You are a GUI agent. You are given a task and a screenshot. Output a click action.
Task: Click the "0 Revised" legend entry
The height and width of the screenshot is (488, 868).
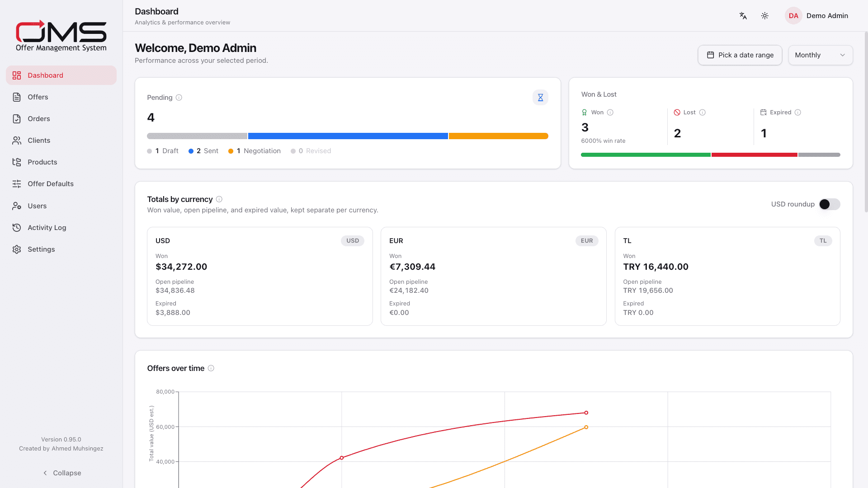[x=311, y=151]
